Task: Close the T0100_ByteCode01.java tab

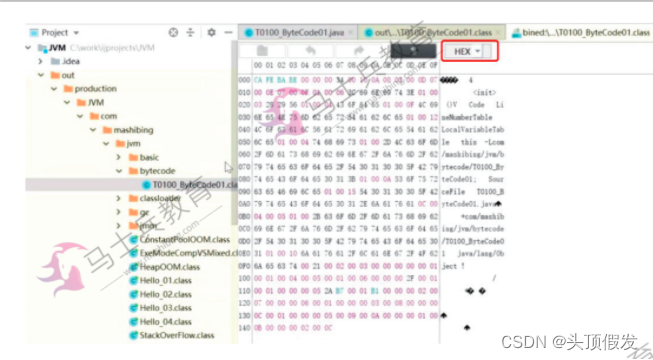Action: 350,32
